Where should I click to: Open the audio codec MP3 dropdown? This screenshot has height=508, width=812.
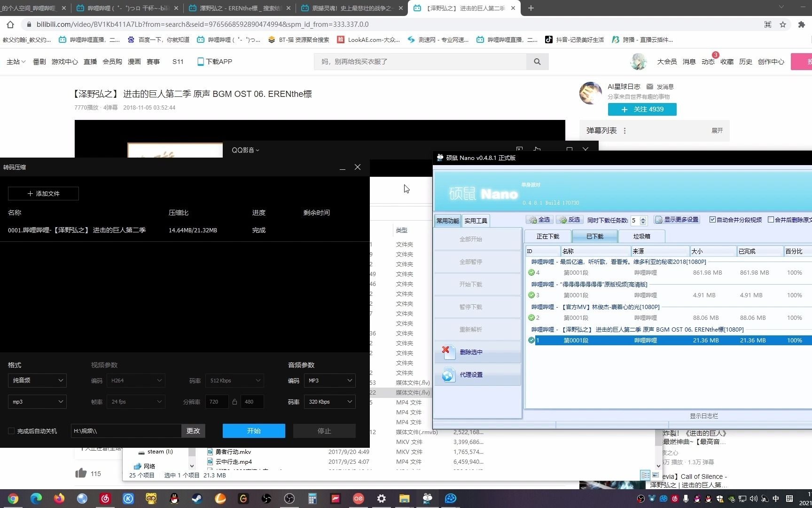(330, 380)
